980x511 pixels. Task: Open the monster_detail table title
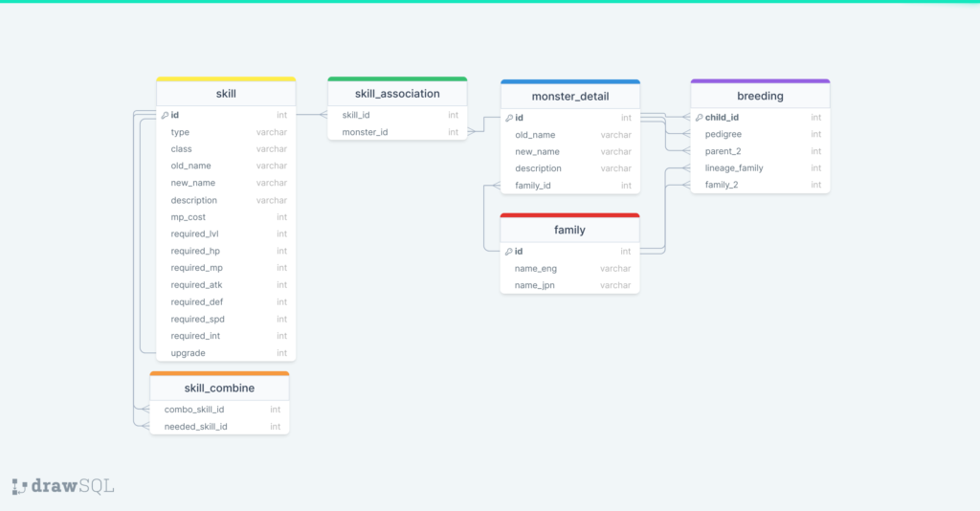[x=569, y=97]
